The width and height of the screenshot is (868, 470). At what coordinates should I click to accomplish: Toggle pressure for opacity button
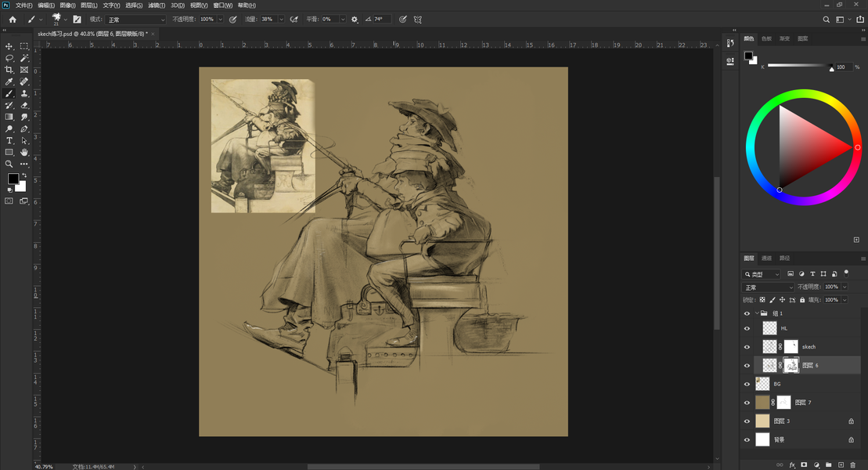(233, 20)
